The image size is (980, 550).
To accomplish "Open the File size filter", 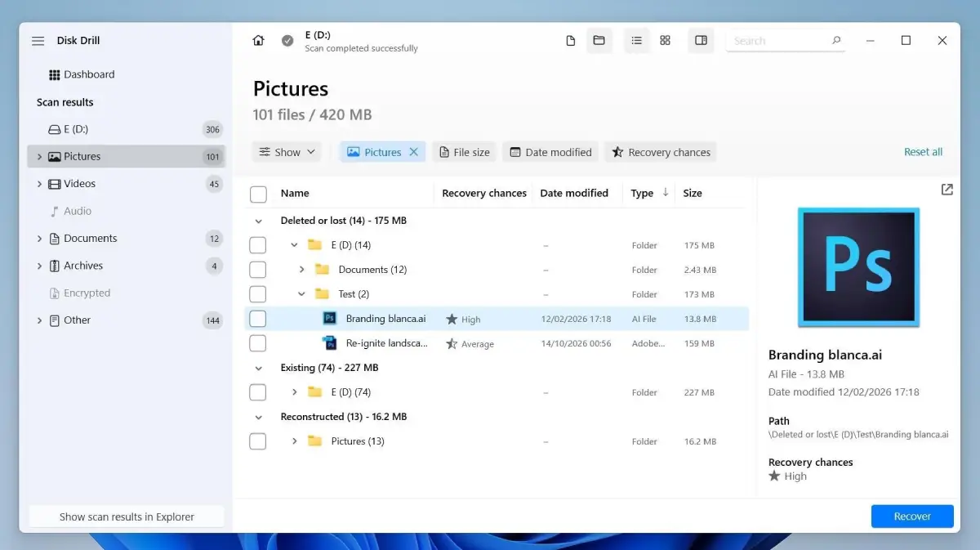I will pyautogui.click(x=464, y=152).
